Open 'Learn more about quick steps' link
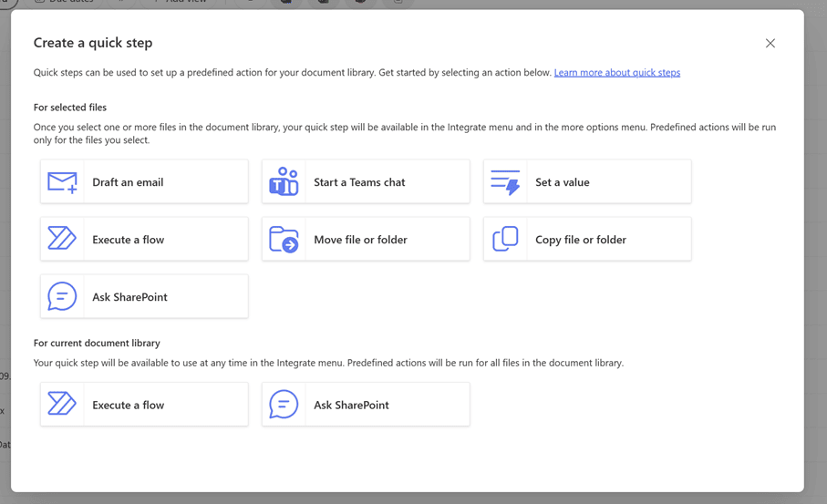 click(616, 73)
